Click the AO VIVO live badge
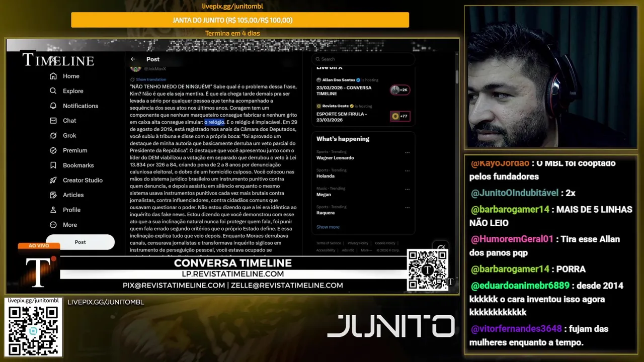 coord(39,246)
